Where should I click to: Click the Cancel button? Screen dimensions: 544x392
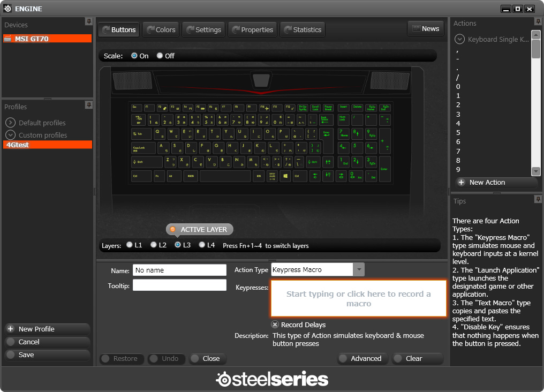[x=48, y=342]
